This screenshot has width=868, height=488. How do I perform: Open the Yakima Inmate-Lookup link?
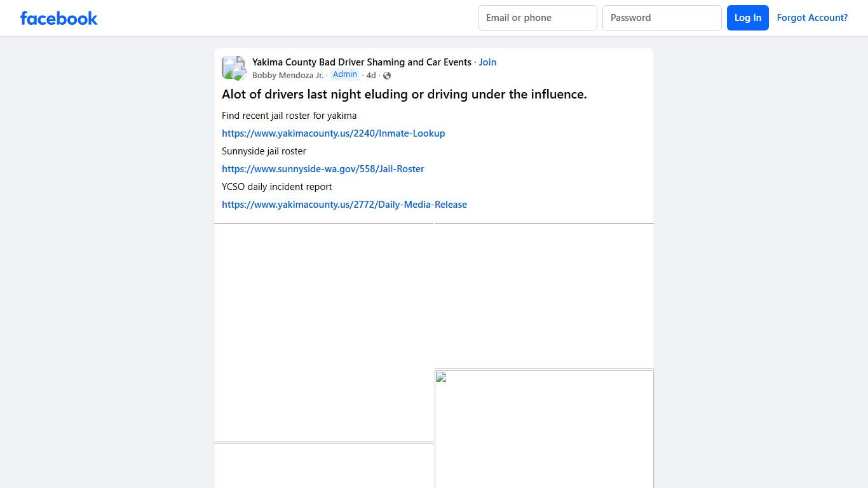click(333, 133)
